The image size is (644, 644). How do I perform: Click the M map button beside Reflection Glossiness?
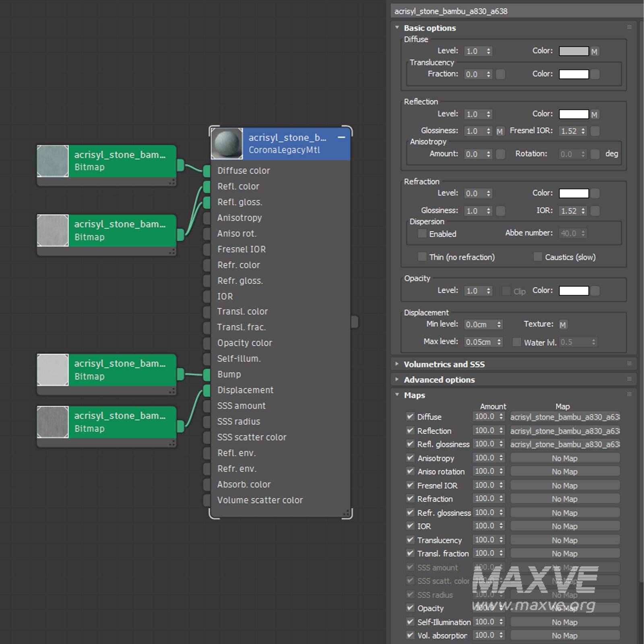[500, 131]
